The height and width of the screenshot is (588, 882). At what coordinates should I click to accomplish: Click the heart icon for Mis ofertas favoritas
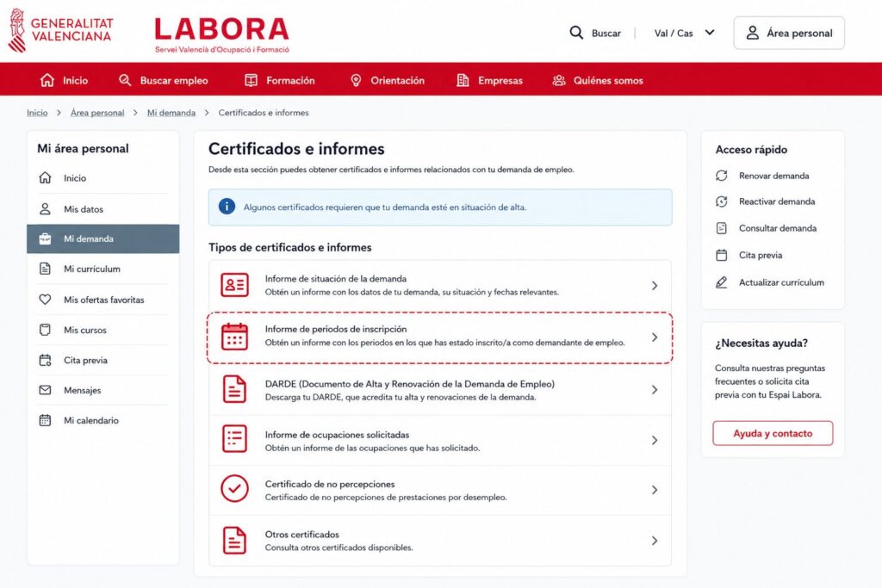point(45,300)
